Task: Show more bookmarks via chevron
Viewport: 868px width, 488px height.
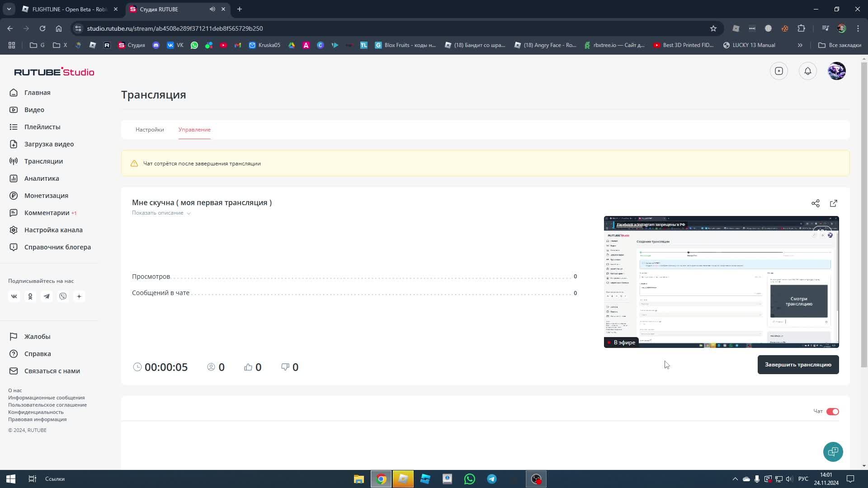Action: pyautogui.click(x=800, y=45)
